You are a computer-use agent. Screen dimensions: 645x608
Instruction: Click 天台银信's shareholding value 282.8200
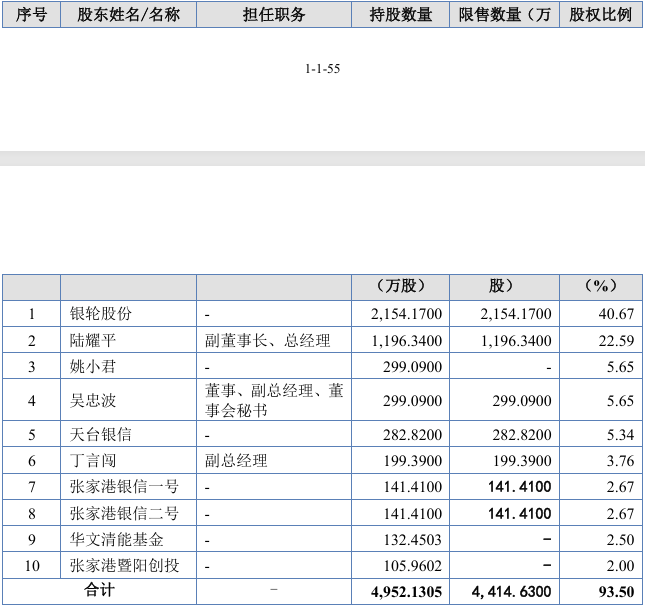[413, 435]
